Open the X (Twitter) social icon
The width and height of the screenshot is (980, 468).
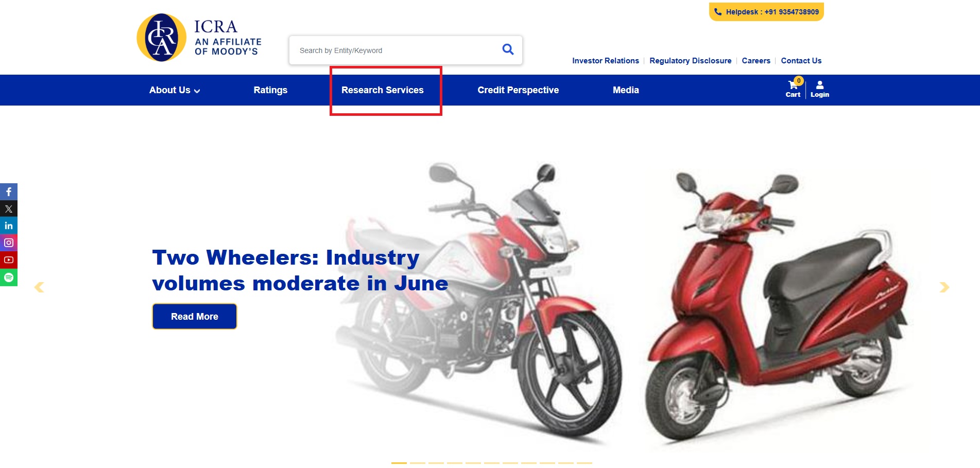point(9,209)
